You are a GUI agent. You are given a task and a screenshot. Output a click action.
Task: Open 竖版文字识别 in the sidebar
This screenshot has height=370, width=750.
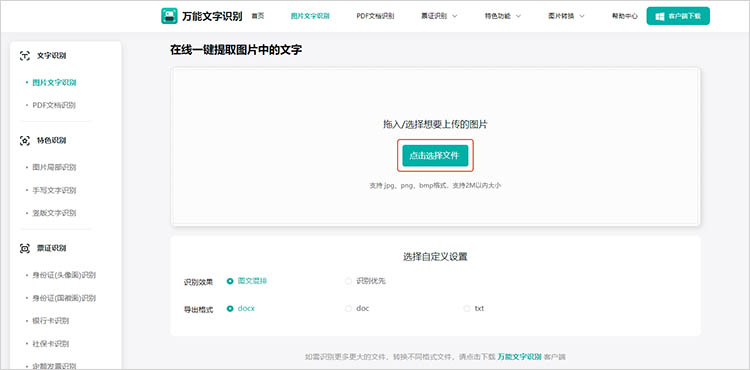[x=54, y=213]
